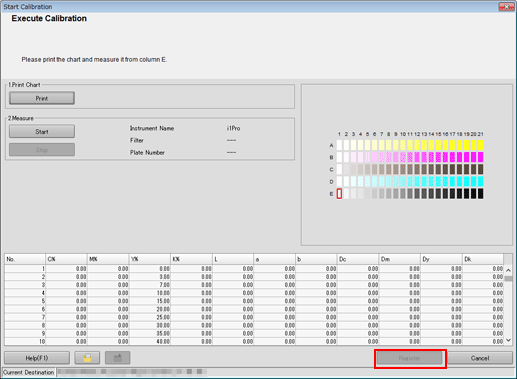Close the Start Calibration window
The height and width of the screenshot is (379, 517).
click(x=506, y=7)
